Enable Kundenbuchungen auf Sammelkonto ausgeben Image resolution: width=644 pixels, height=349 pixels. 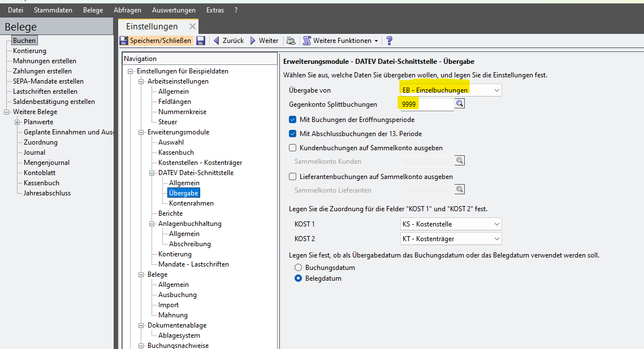[292, 148]
